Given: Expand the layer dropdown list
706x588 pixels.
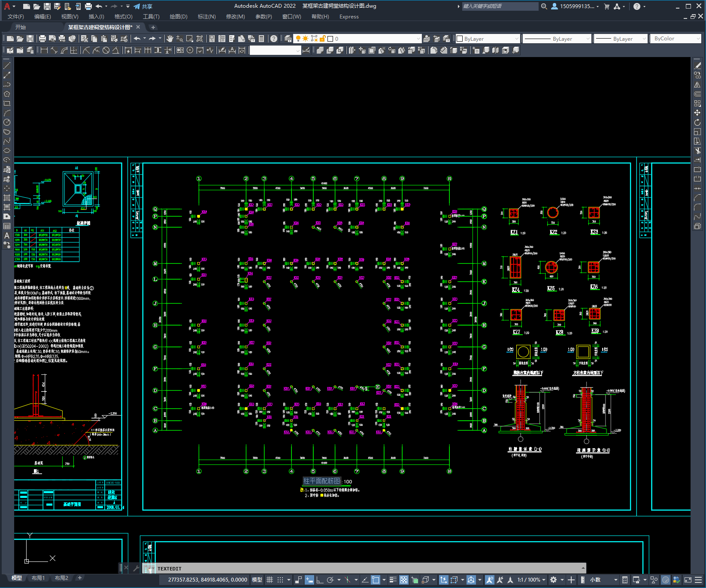Looking at the screenshot, I should pyautogui.click(x=418, y=39).
